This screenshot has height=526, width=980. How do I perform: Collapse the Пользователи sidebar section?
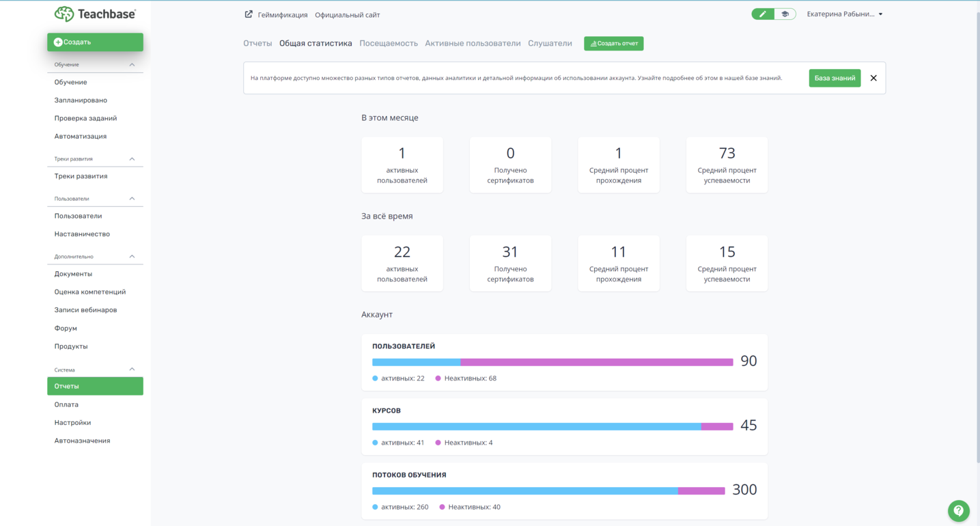click(132, 199)
